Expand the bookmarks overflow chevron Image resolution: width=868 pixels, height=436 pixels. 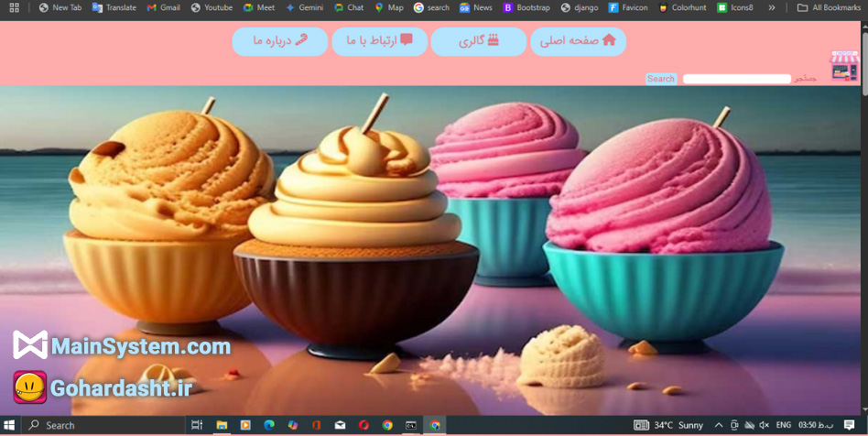(x=772, y=7)
